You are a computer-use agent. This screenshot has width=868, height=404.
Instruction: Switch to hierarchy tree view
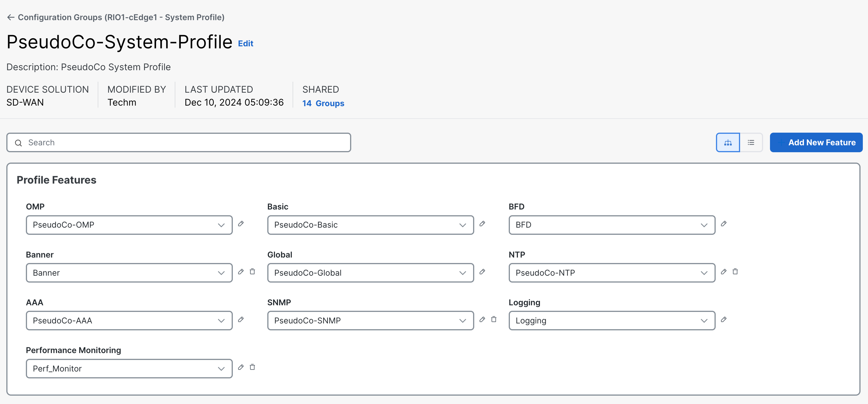pos(728,143)
